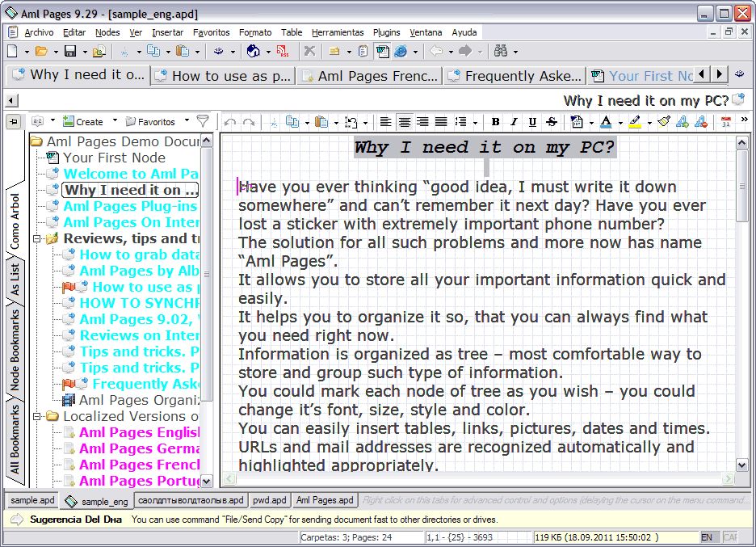This screenshot has height=547, width=756.
Task: Click the numbered list icon
Action: [461, 122]
